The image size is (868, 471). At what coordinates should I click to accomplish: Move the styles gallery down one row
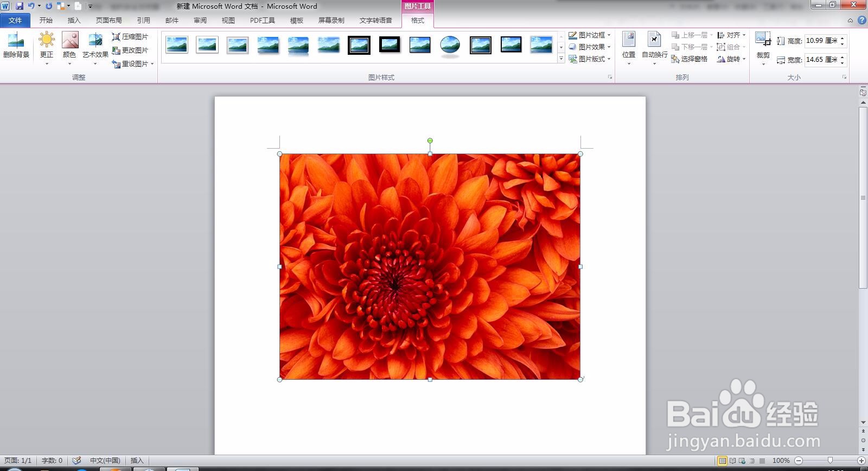[x=561, y=47]
